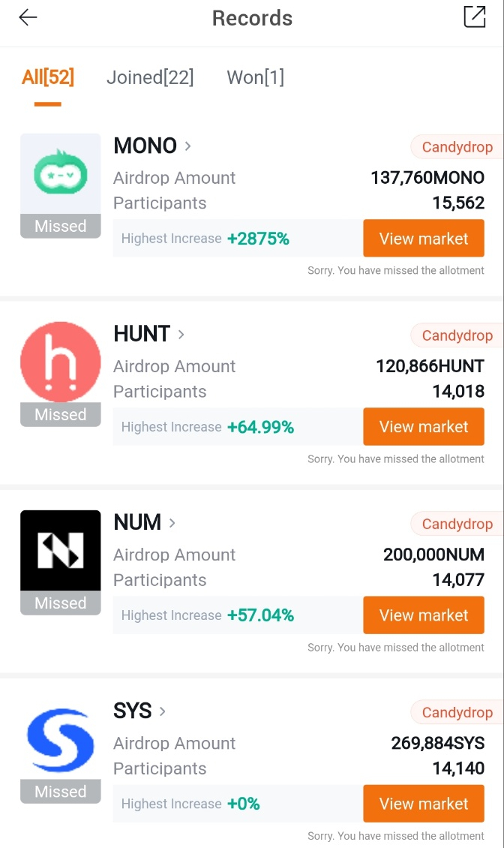
Task: Click View market for HUNT
Action: (x=424, y=427)
